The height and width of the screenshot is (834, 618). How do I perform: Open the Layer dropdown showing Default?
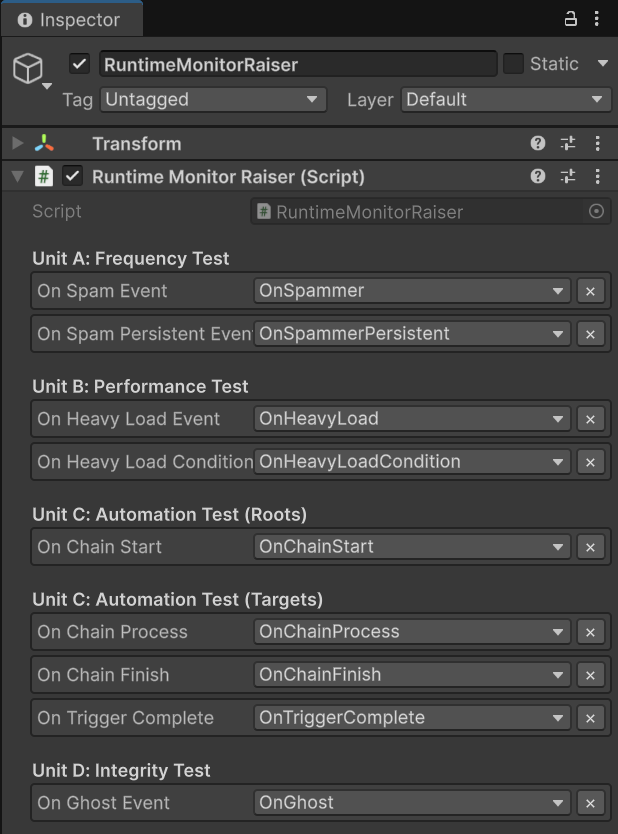pos(505,100)
